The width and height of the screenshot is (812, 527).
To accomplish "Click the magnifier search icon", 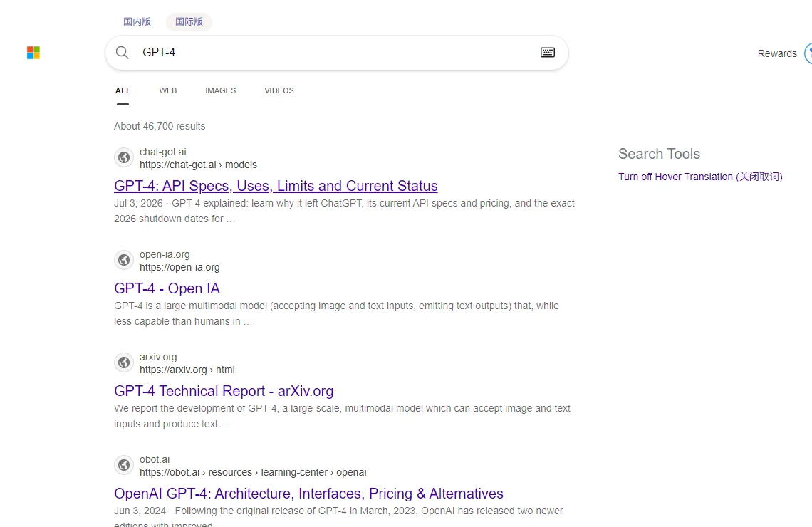I will point(123,52).
